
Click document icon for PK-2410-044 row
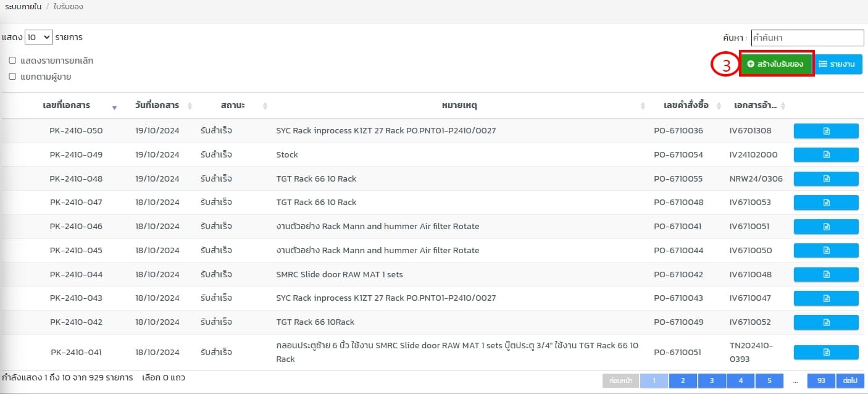pos(825,274)
